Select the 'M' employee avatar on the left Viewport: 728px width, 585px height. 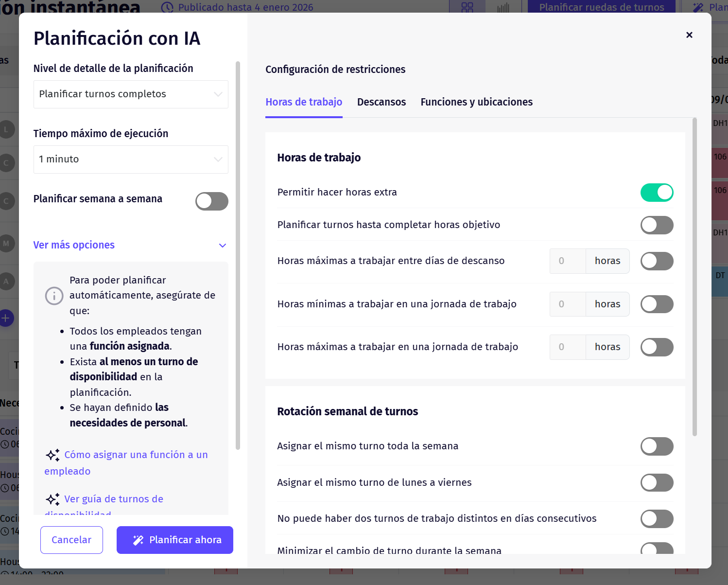tap(7, 244)
